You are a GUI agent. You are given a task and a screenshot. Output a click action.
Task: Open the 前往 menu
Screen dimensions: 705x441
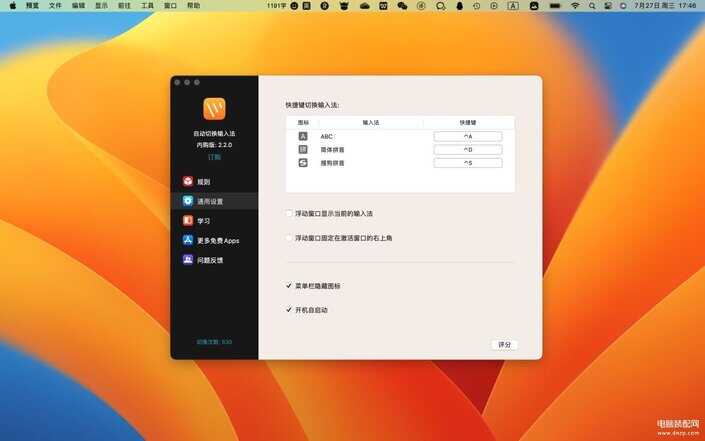pos(124,6)
